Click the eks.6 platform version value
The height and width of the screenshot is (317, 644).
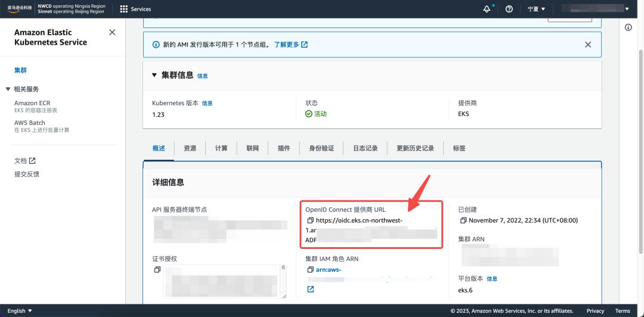[x=465, y=290]
